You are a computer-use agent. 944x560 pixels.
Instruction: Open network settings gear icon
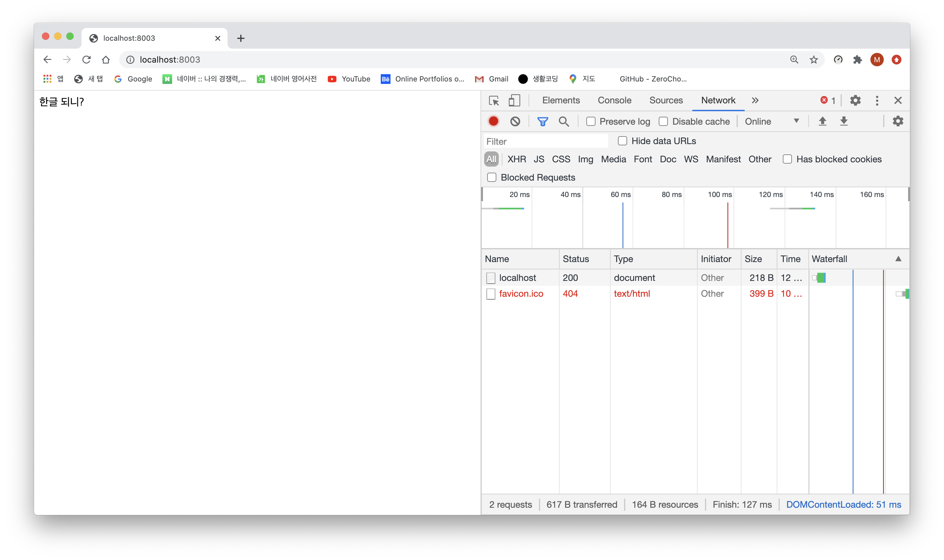[x=897, y=121]
